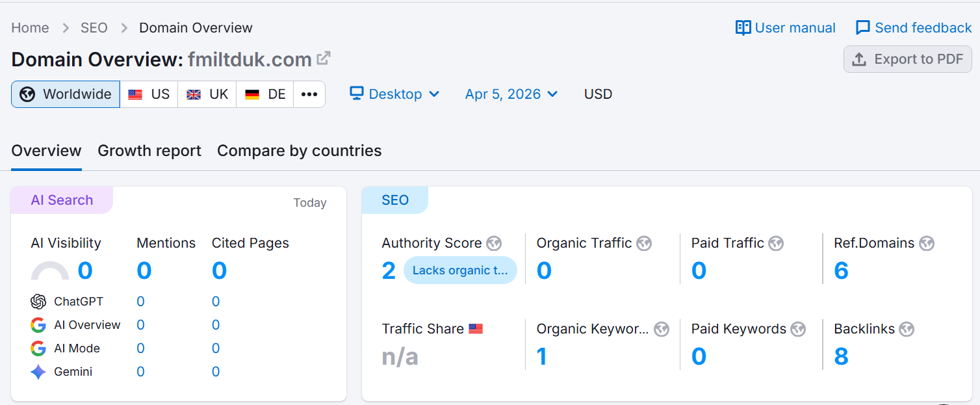Click the USD currency label

(598, 94)
